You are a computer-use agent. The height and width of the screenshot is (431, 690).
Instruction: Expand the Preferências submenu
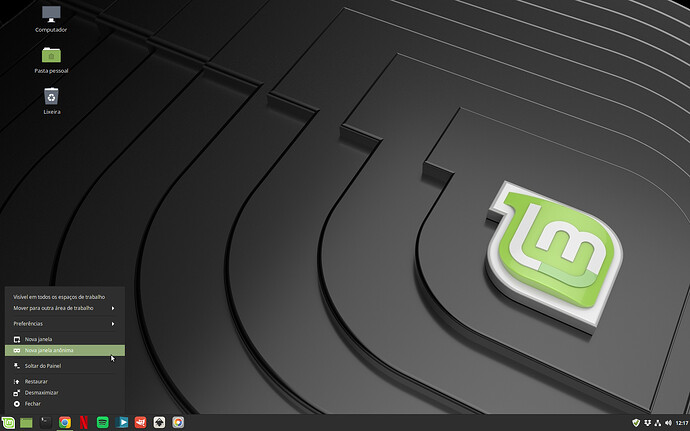tap(65, 324)
